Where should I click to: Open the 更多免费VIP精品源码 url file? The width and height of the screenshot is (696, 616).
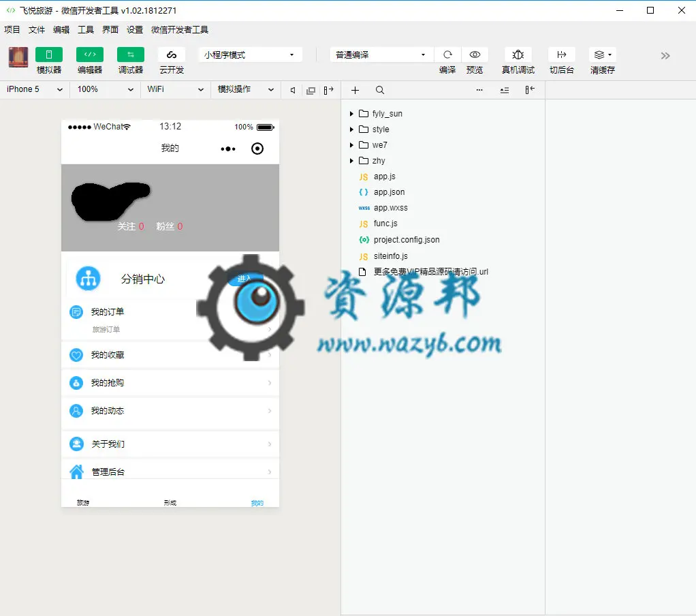pos(430,272)
